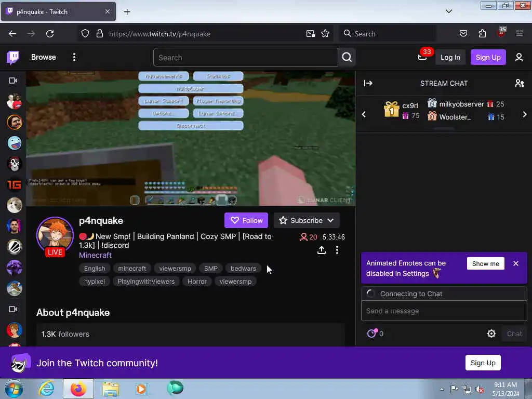Image resolution: width=532 pixels, height=399 pixels.
Task: Open the blue smiley channel avatar in sidebar
Action: (x=14, y=143)
